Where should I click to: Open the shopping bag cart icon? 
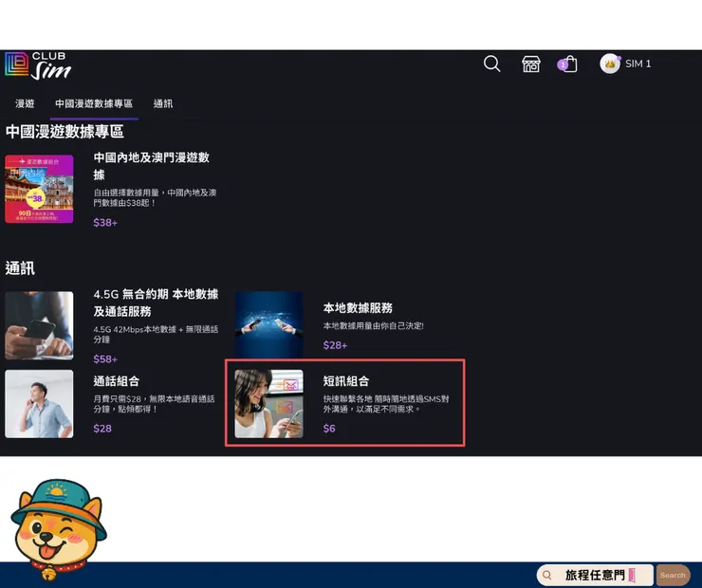tap(567, 64)
